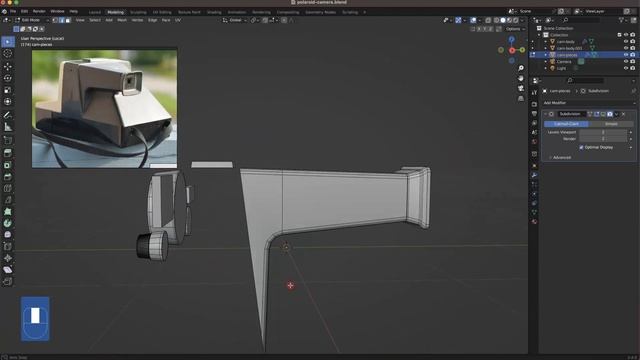The width and height of the screenshot is (640, 360).
Task: Switch to the Modeling workspace tab
Action: [116, 12]
